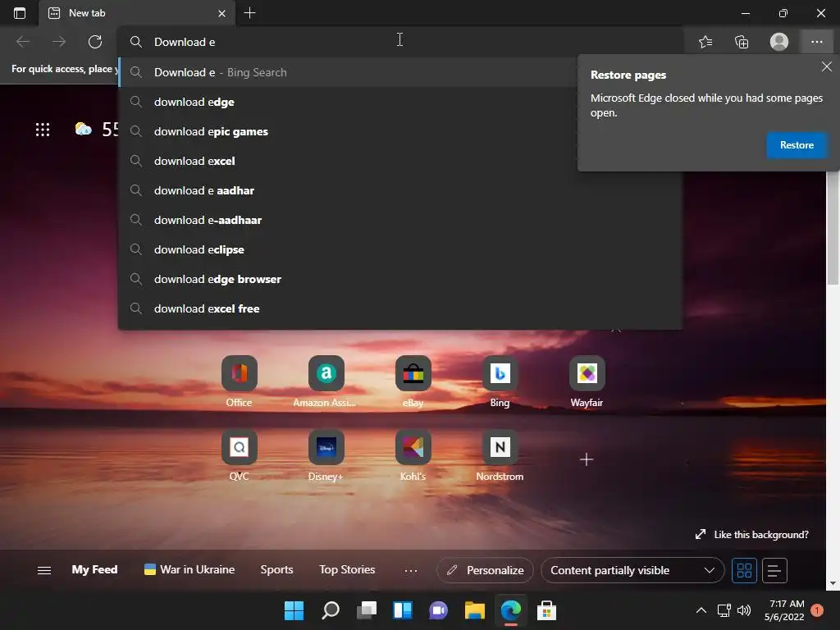This screenshot has width=840, height=630.
Task: Click the weather cloud icon
Action: click(x=83, y=129)
